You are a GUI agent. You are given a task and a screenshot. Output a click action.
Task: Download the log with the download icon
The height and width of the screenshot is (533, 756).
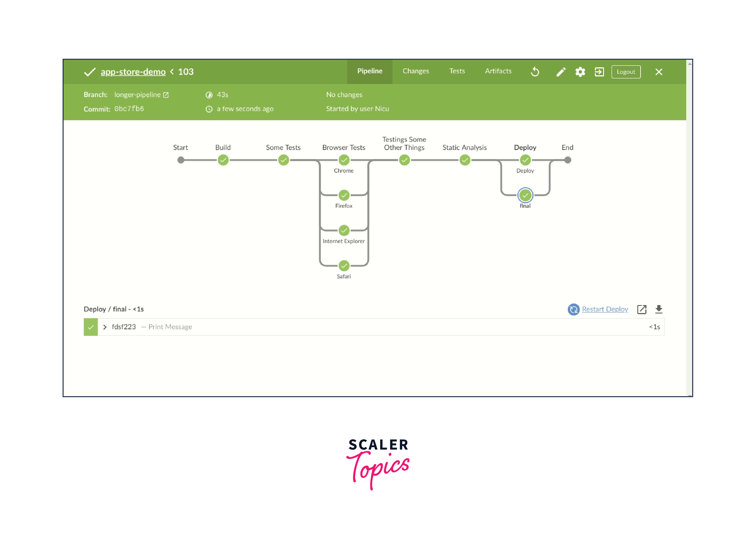(x=658, y=309)
